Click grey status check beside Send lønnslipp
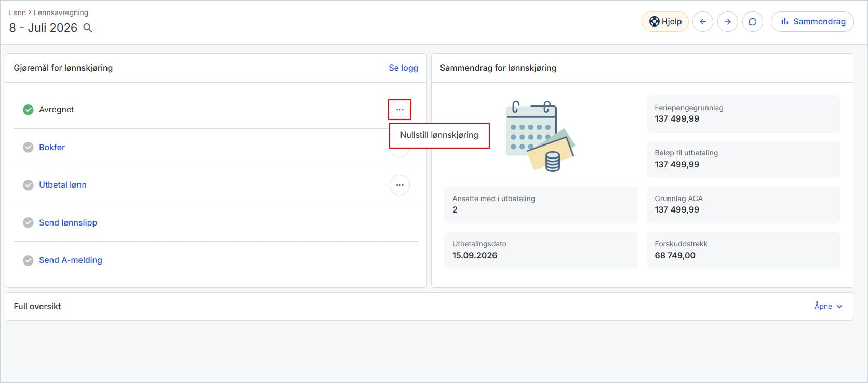 tap(28, 222)
